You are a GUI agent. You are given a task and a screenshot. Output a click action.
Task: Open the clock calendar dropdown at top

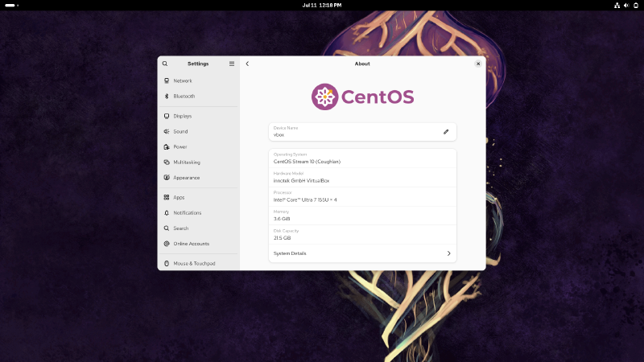(x=321, y=5)
